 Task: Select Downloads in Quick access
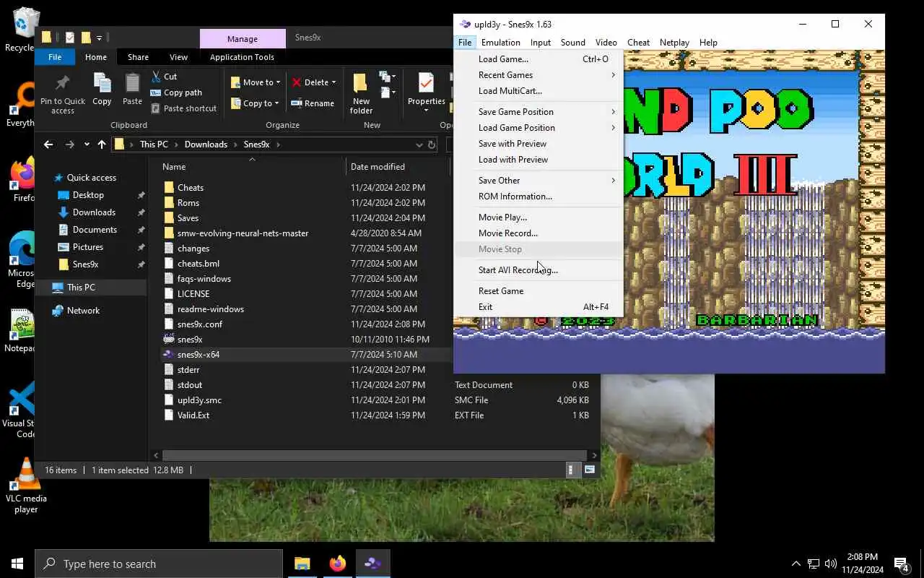tap(94, 212)
